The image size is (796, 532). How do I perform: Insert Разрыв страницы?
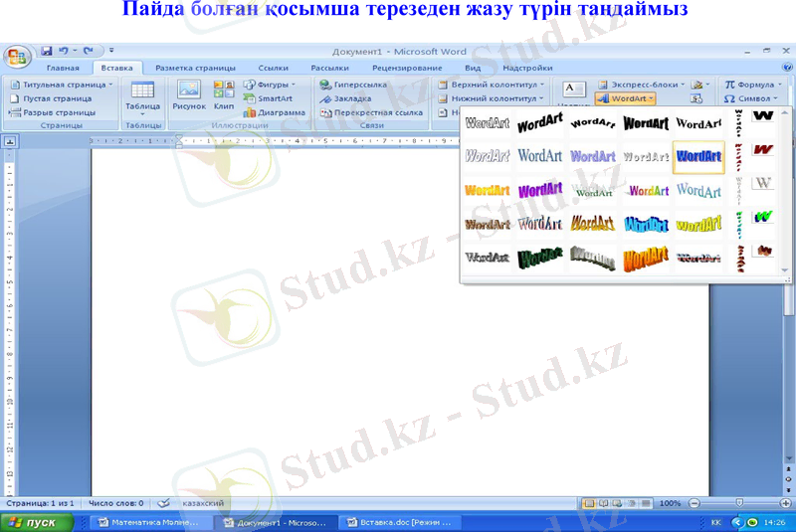click(x=53, y=112)
